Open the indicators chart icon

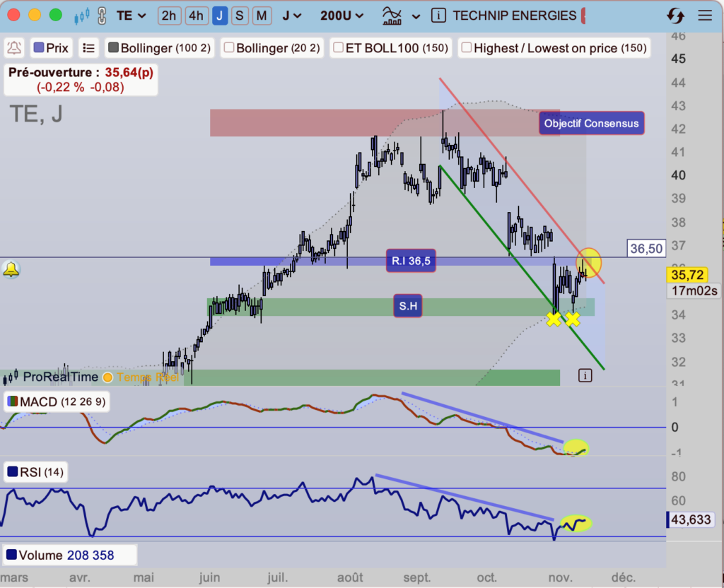click(392, 16)
